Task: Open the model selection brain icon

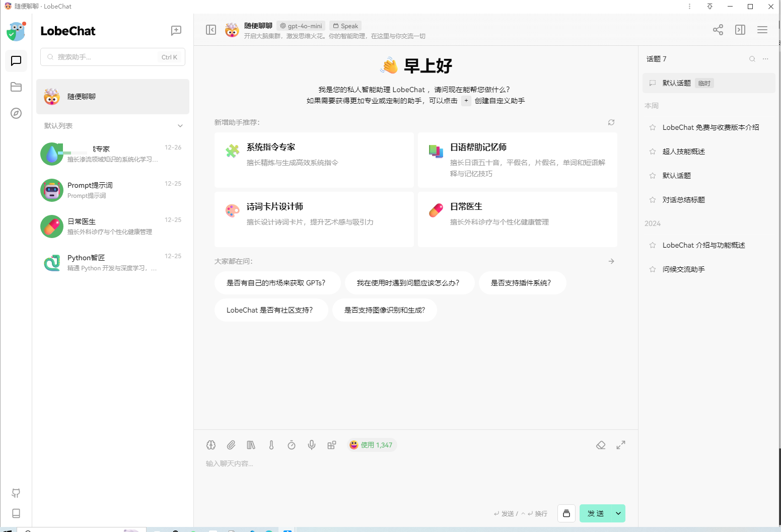Action: click(x=211, y=445)
